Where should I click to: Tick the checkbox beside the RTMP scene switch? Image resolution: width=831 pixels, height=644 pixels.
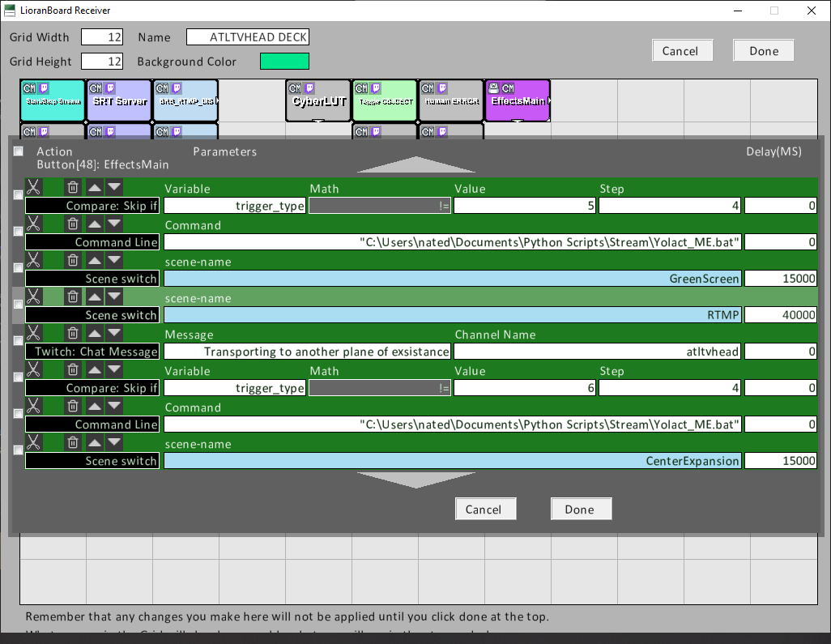click(18, 305)
